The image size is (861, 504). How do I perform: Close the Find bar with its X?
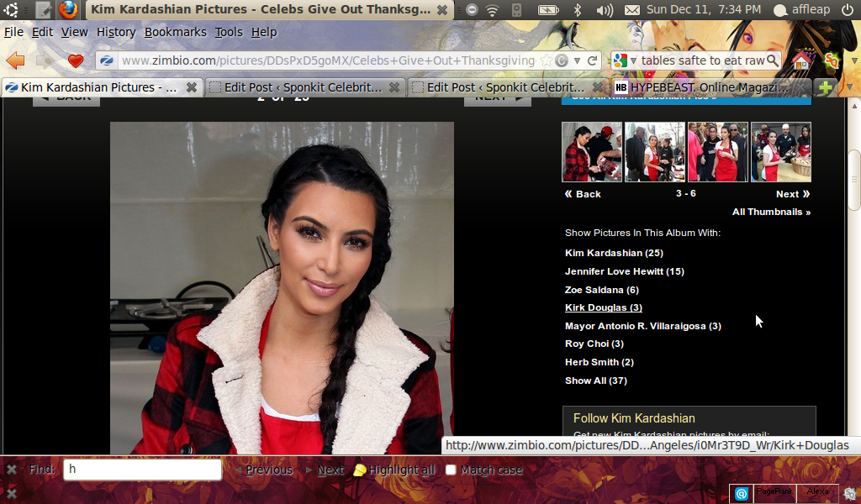click(11, 470)
